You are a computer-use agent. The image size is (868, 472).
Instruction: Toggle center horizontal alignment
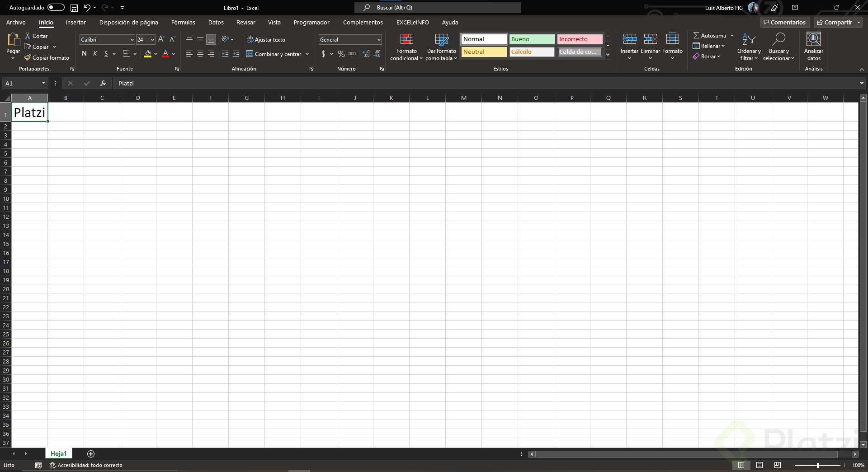pos(200,54)
